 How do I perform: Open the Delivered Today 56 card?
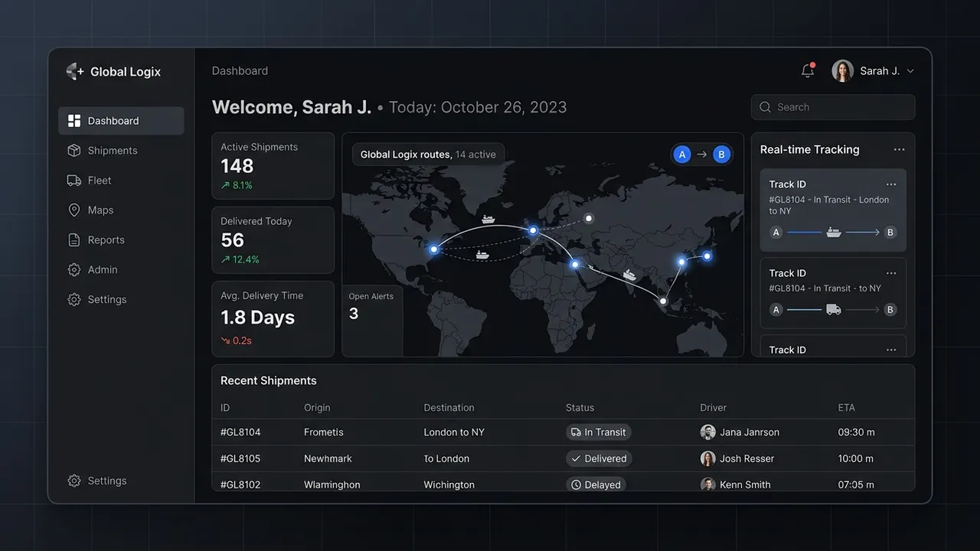coord(273,240)
